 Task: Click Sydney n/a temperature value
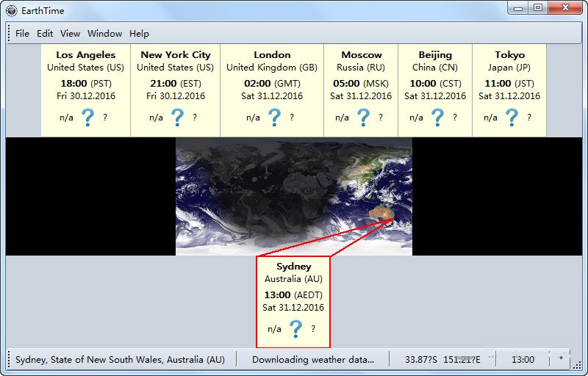pyautogui.click(x=274, y=329)
